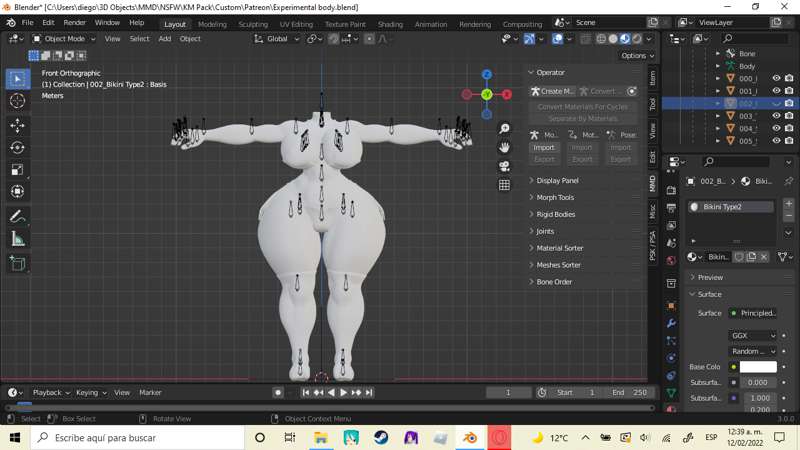Click the blue Z axis gizmo ball
The width and height of the screenshot is (800, 450).
click(x=487, y=74)
